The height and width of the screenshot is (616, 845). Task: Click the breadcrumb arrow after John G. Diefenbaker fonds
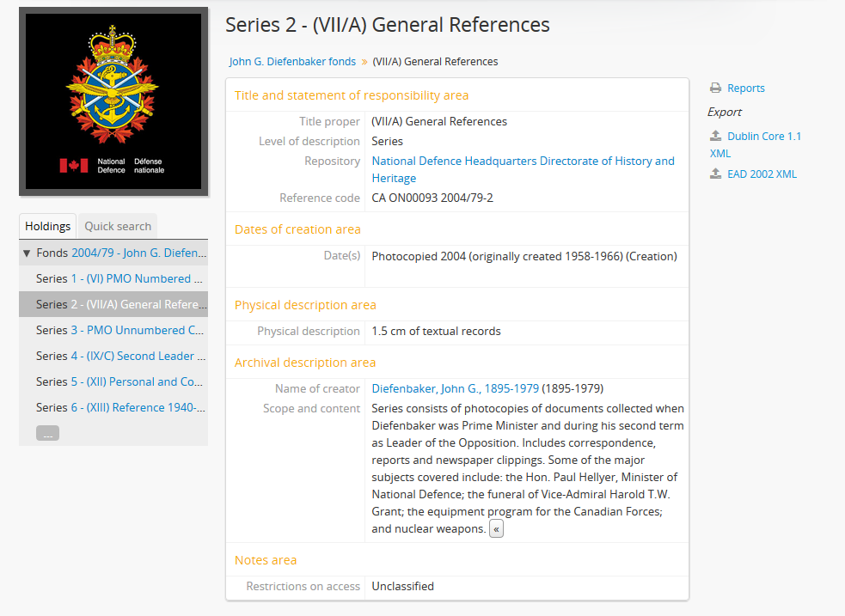(x=364, y=62)
